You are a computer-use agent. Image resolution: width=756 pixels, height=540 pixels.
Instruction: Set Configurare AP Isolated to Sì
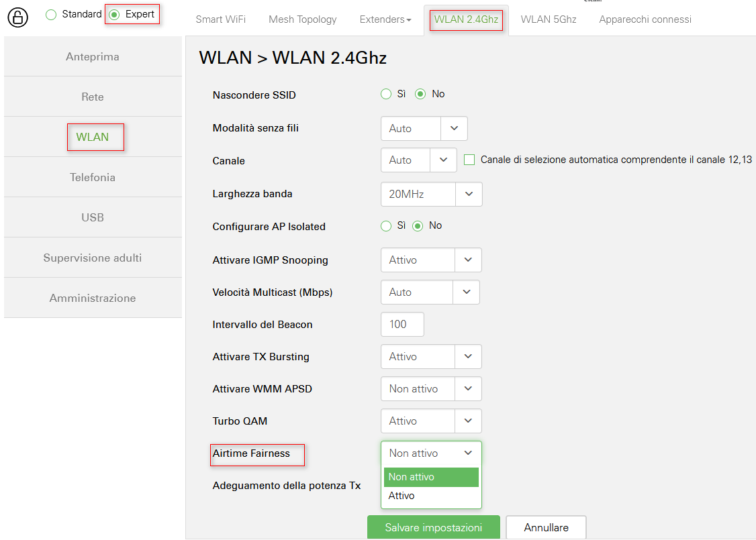point(386,226)
